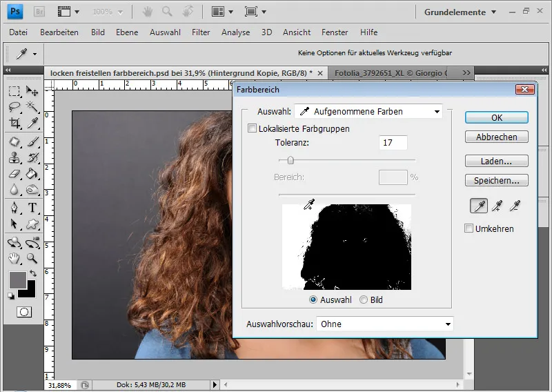The image size is (552, 392).
Task: Click the Toleranz slider handle
Action: pyautogui.click(x=290, y=161)
